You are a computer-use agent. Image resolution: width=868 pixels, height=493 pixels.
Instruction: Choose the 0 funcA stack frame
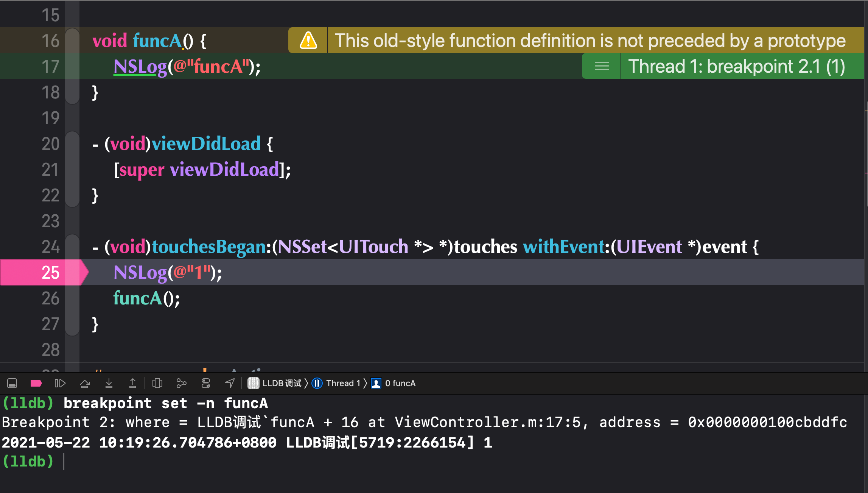394,383
